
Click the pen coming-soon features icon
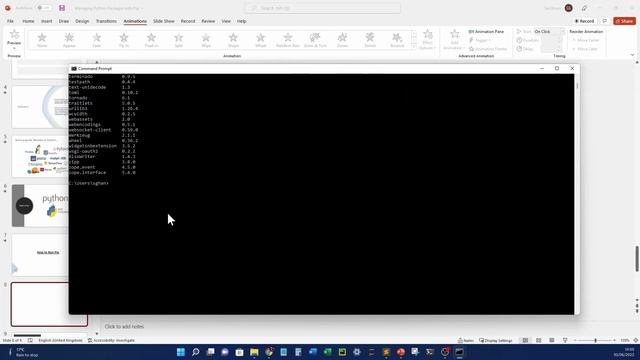click(584, 8)
